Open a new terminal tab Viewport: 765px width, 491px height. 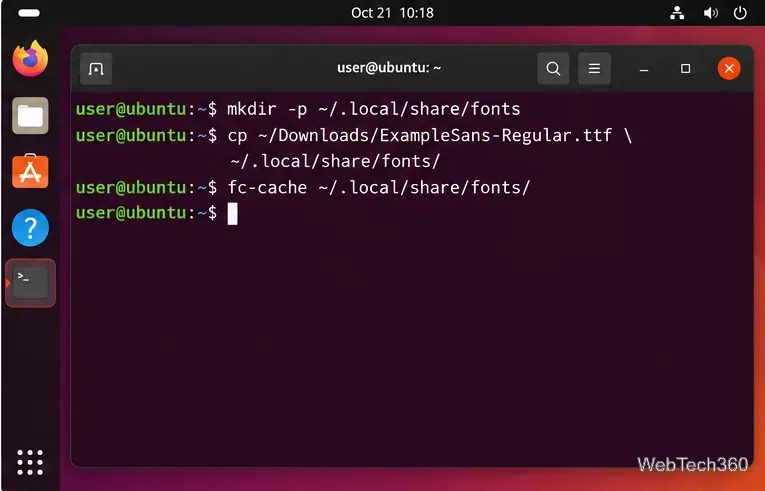pos(96,69)
